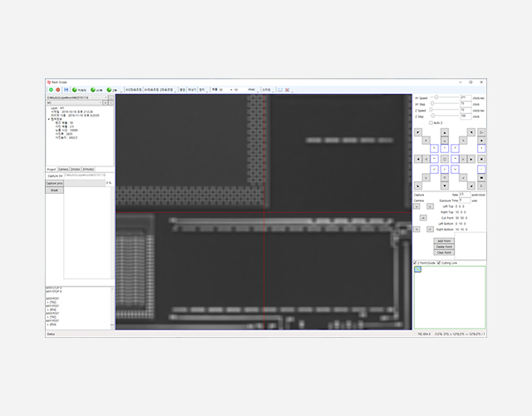Toggle the Z Point/Guide checkbox
Viewport: 532px width, 416px height.
pyautogui.click(x=416, y=263)
